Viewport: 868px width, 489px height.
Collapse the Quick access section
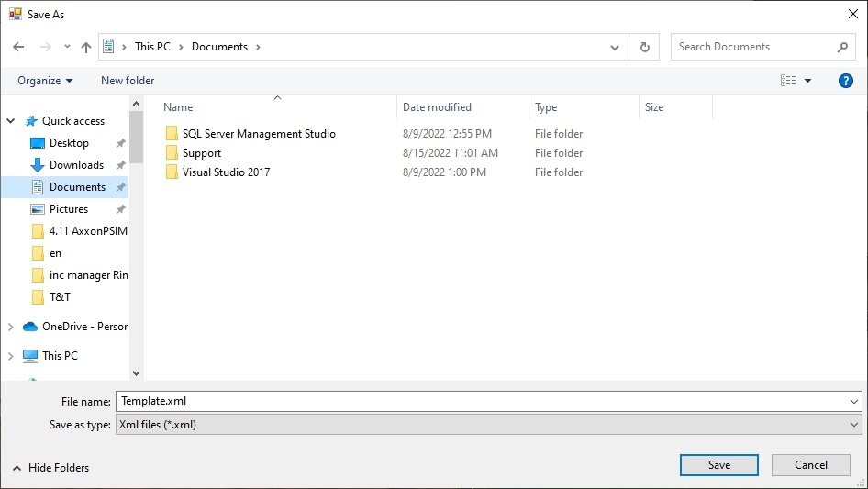(x=11, y=121)
